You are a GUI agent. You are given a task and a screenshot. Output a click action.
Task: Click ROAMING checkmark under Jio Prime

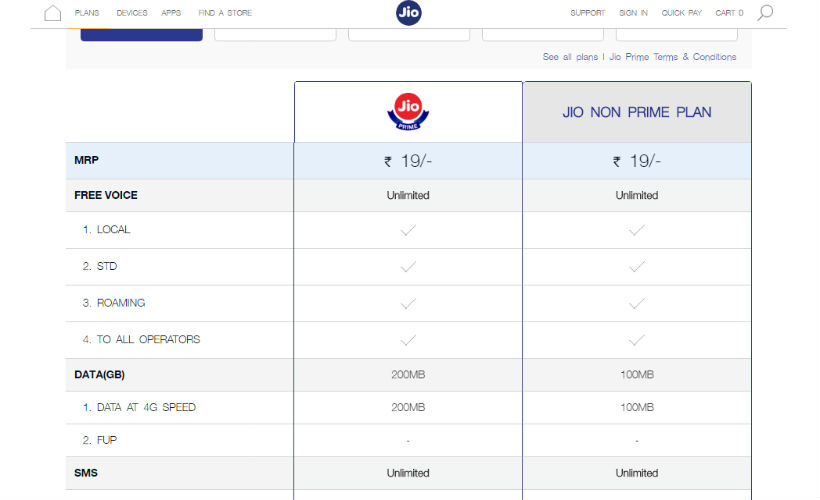[x=408, y=303]
